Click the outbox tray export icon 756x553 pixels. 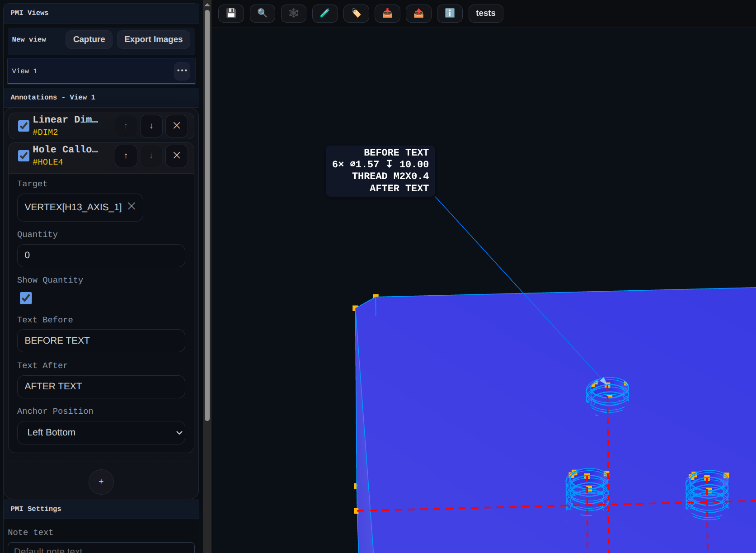[418, 13]
